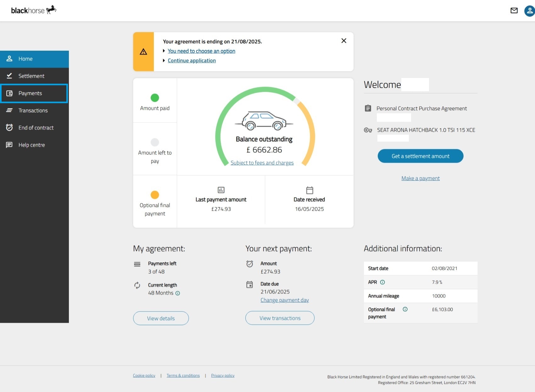The image size is (535, 392).
Task: Click the Date received calendar icon
Action: click(x=309, y=190)
